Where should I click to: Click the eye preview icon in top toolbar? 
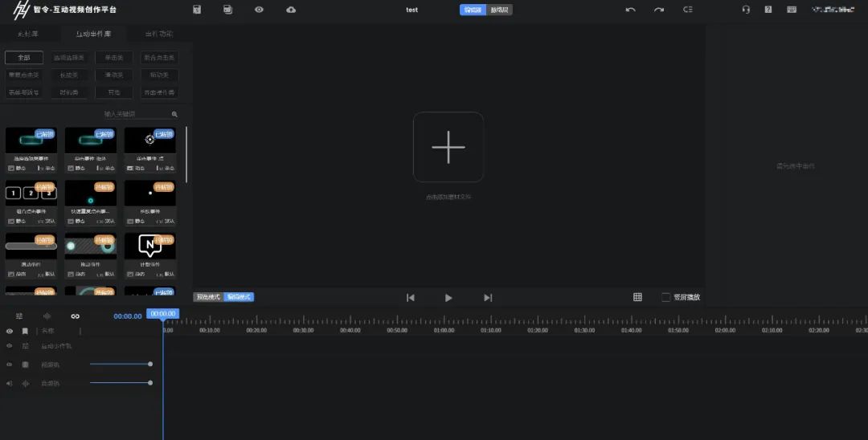[x=259, y=10]
